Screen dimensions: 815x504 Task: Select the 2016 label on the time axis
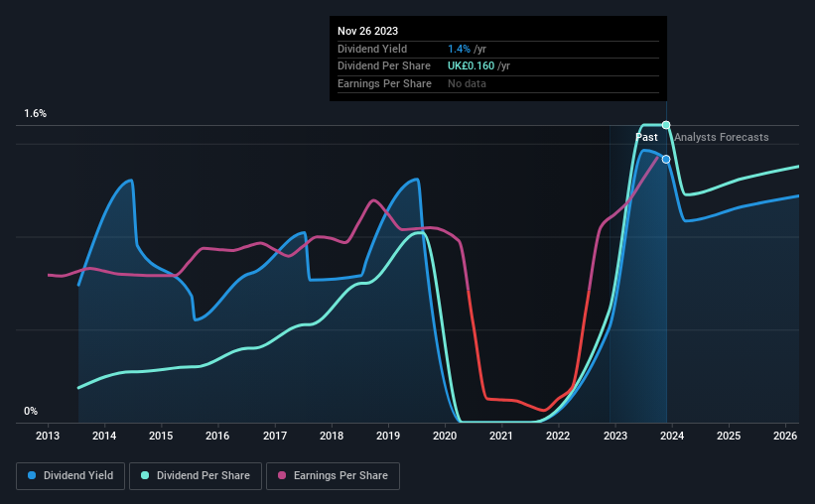click(217, 436)
